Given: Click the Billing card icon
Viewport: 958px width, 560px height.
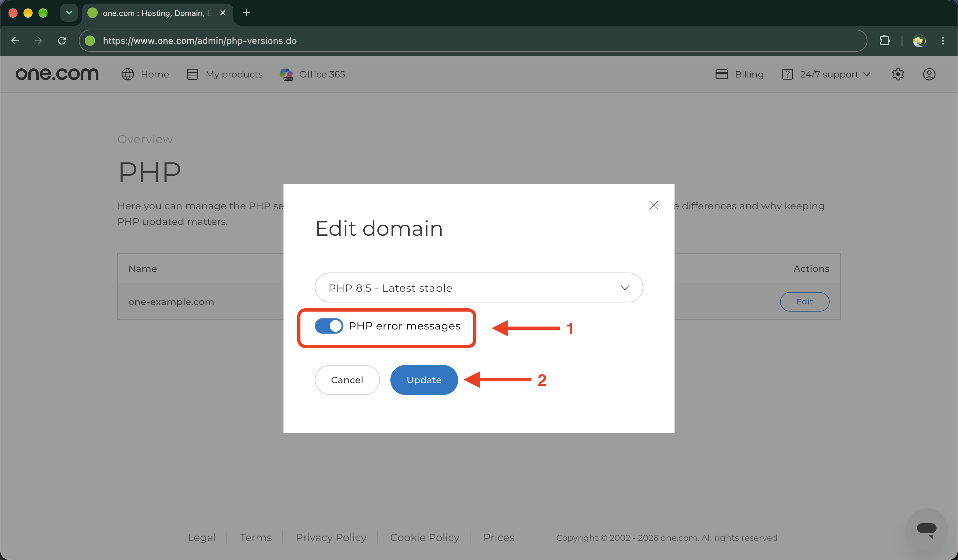Looking at the screenshot, I should click(x=721, y=74).
